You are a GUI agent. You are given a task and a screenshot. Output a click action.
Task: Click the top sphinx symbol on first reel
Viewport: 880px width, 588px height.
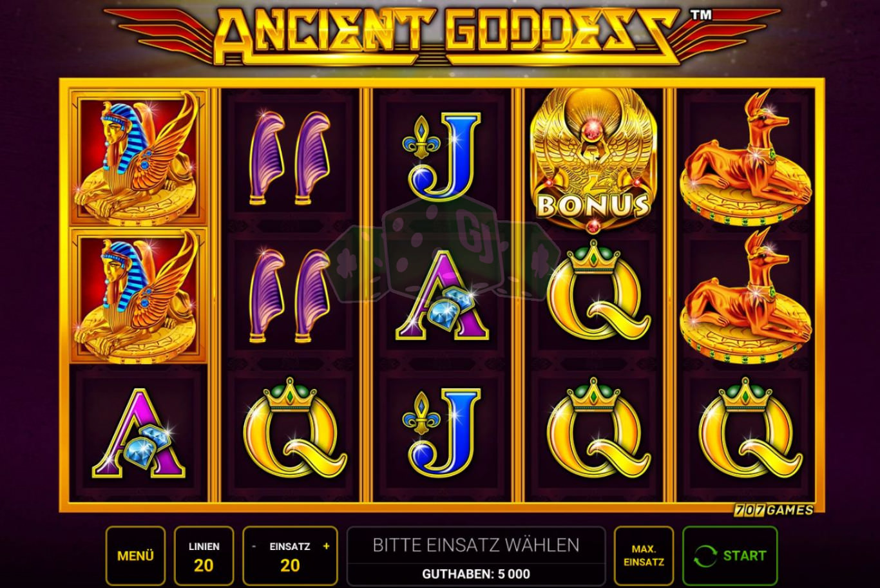138,158
